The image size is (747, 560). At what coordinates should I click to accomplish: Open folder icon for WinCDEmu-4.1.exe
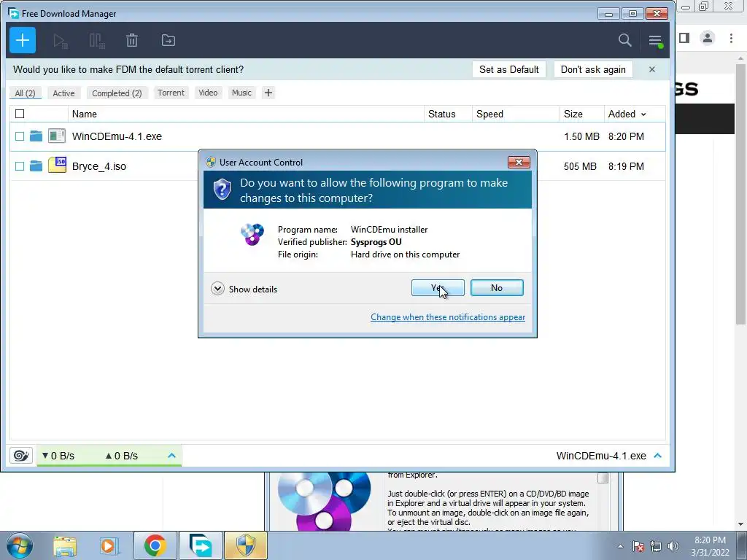tap(36, 136)
